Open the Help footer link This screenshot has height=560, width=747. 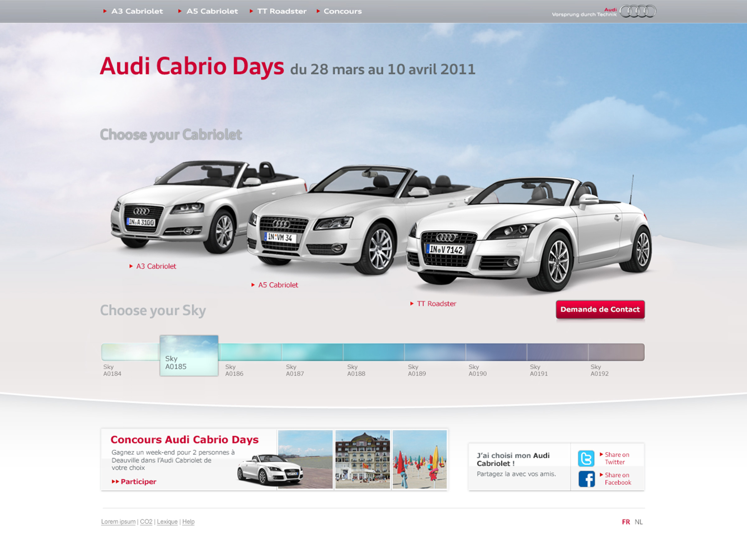[x=188, y=522]
